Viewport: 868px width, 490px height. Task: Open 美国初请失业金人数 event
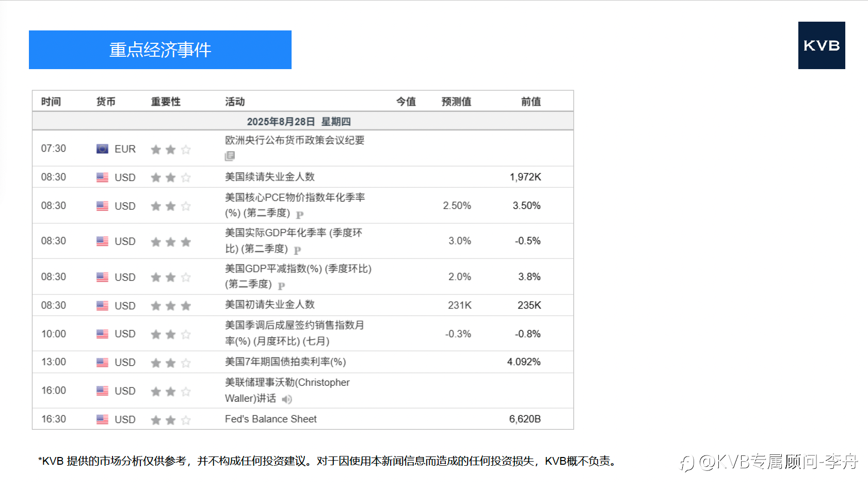point(270,305)
